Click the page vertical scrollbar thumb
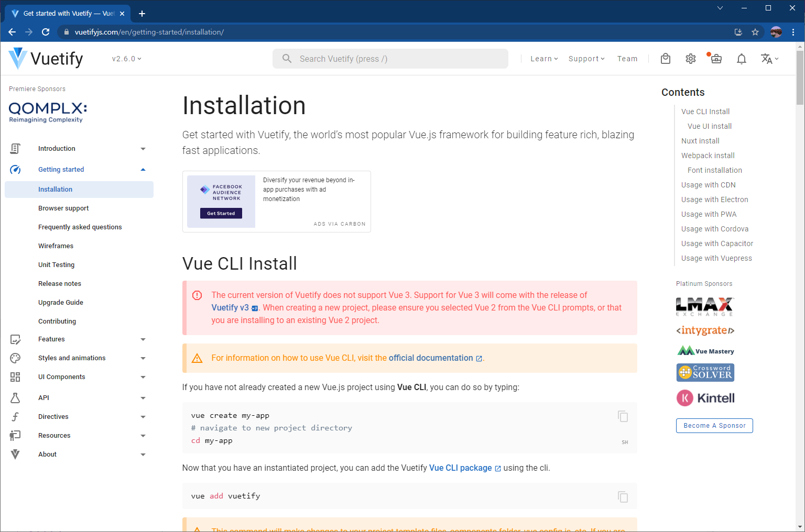 click(x=800, y=77)
